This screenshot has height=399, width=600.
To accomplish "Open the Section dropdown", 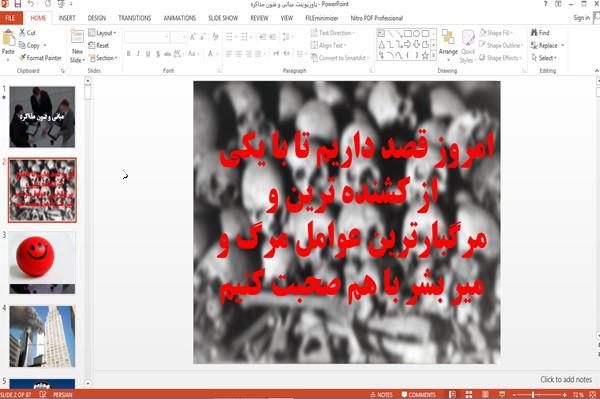I will (x=103, y=58).
